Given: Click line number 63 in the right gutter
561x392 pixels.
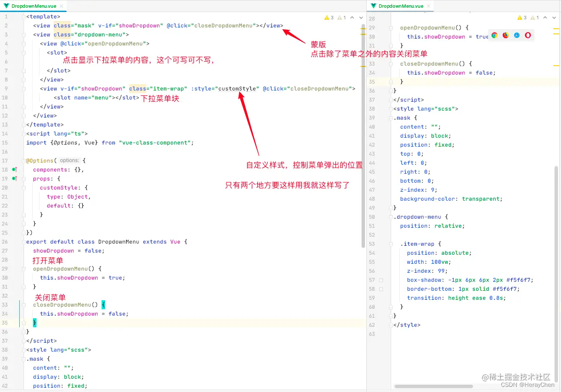Looking at the screenshot, I should tap(372, 334).
